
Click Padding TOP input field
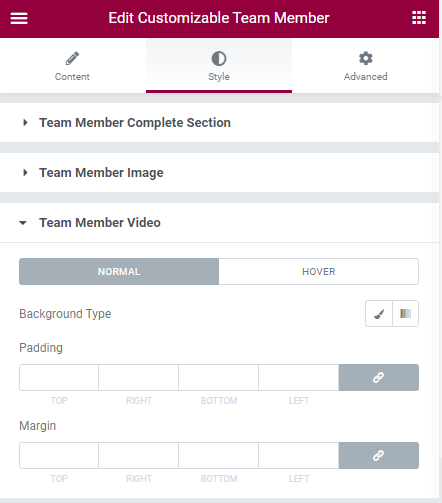pyautogui.click(x=59, y=377)
